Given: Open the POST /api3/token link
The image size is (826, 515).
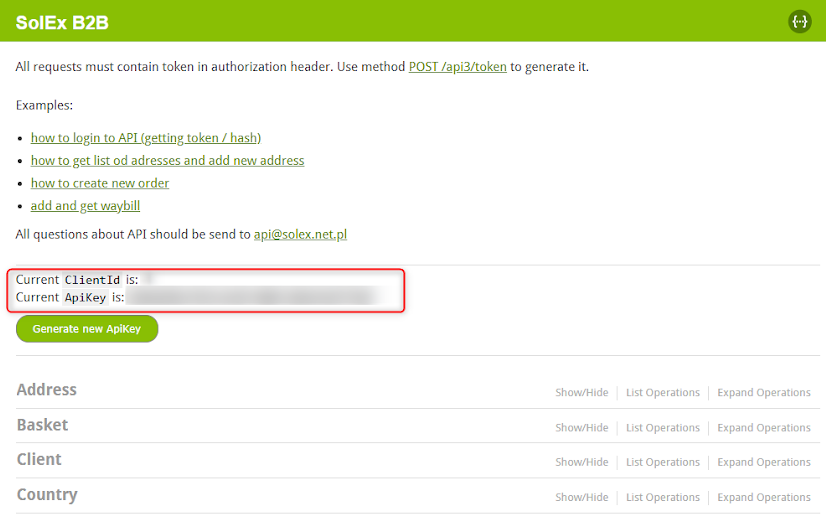Looking at the screenshot, I should click(x=457, y=67).
